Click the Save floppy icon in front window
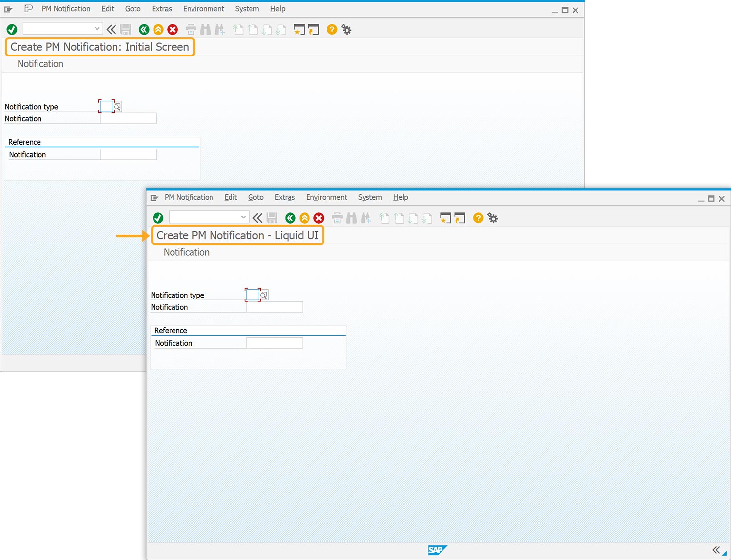Viewport: 731px width, 560px height. click(272, 218)
